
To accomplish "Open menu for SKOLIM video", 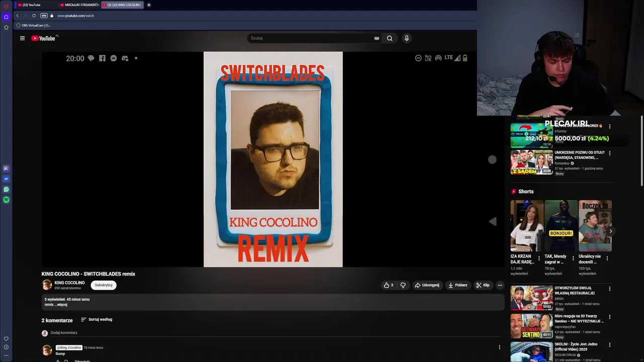I will coord(609,345).
